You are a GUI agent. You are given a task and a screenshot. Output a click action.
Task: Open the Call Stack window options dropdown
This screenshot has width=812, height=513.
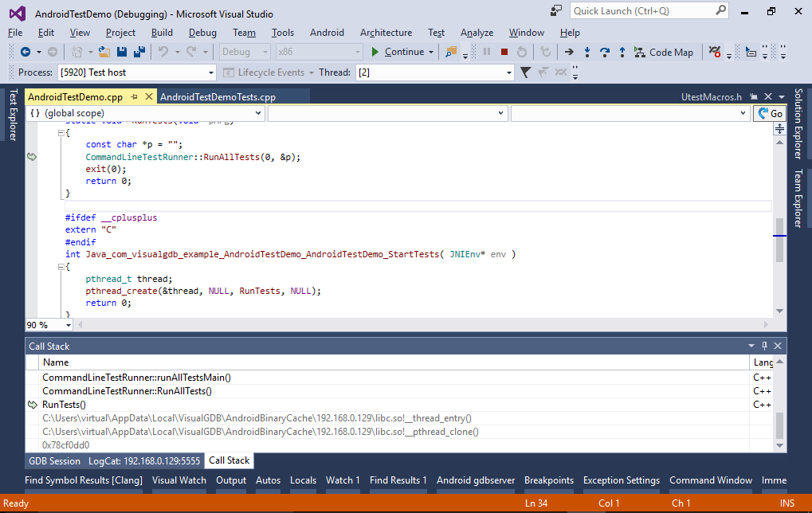[751, 346]
